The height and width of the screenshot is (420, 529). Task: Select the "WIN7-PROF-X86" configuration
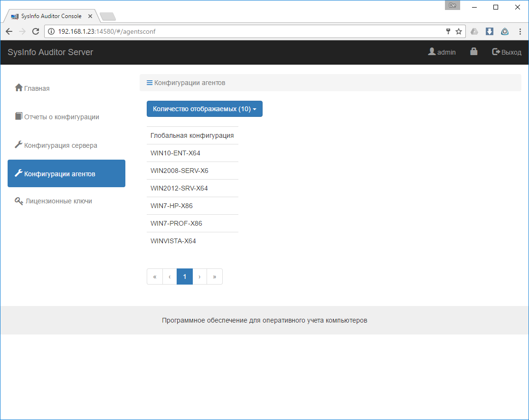[176, 223]
